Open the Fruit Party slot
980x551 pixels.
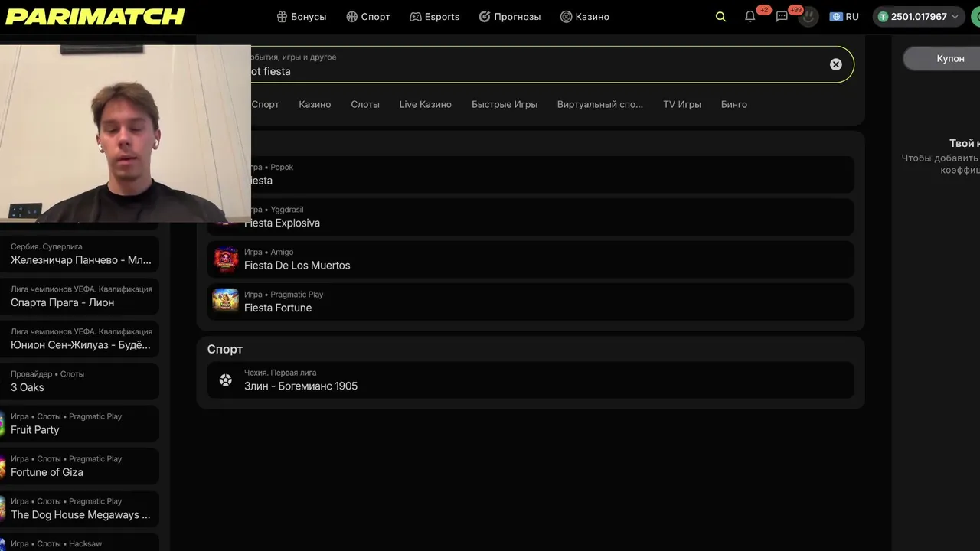coord(80,423)
